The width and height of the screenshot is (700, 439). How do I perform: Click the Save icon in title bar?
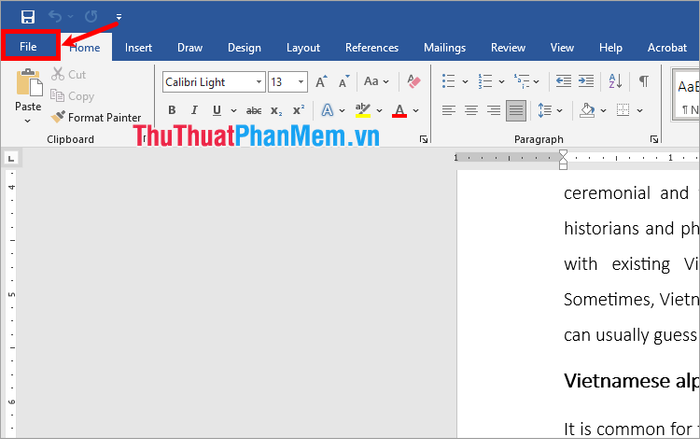pos(27,16)
